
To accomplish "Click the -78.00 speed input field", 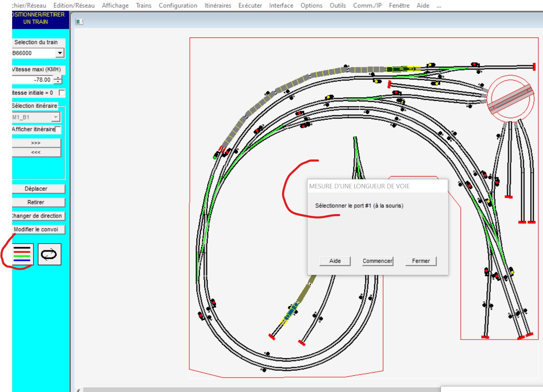I will (33, 80).
